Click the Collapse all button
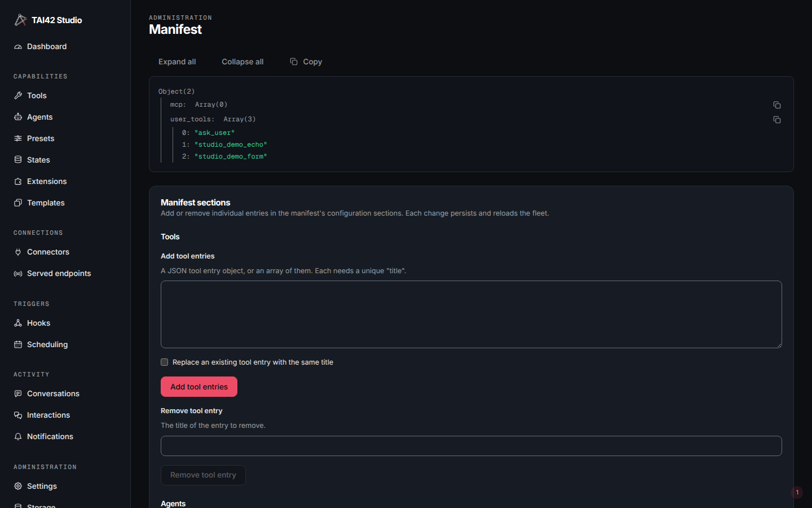812x508 pixels. click(x=242, y=62)
